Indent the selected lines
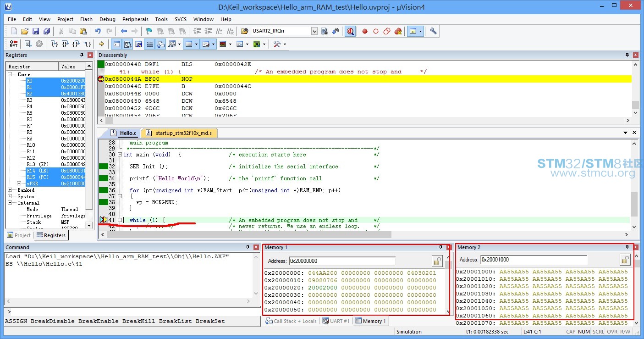Viewport: 644px width, 339px height. tap(197, 31)
